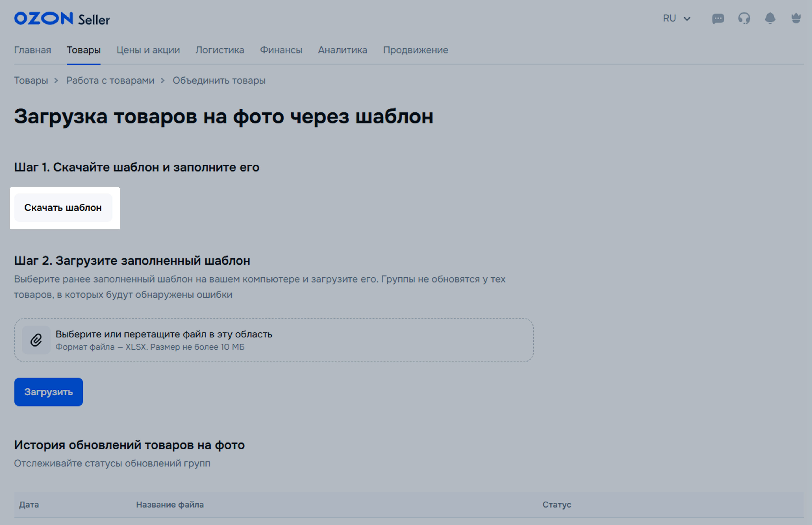Go to Главная tab
Image resolution: width=812 pixels, height=525 pixels.
coord(32,50)
